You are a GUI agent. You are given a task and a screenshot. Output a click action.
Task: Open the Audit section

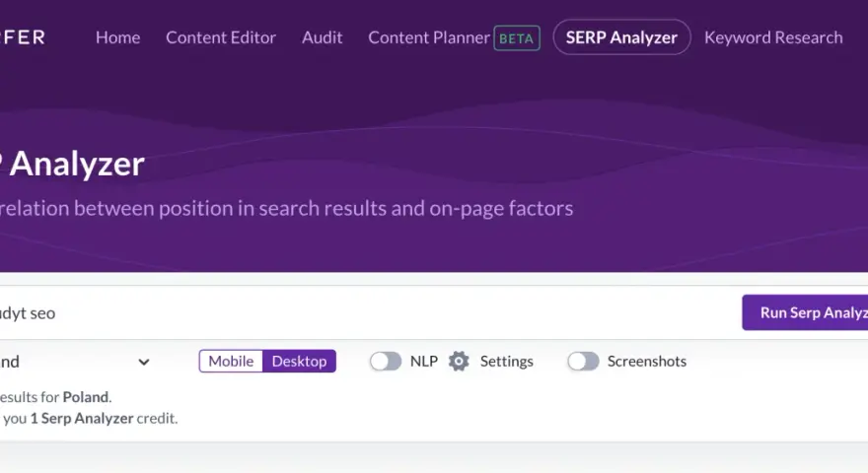point(322,37)
